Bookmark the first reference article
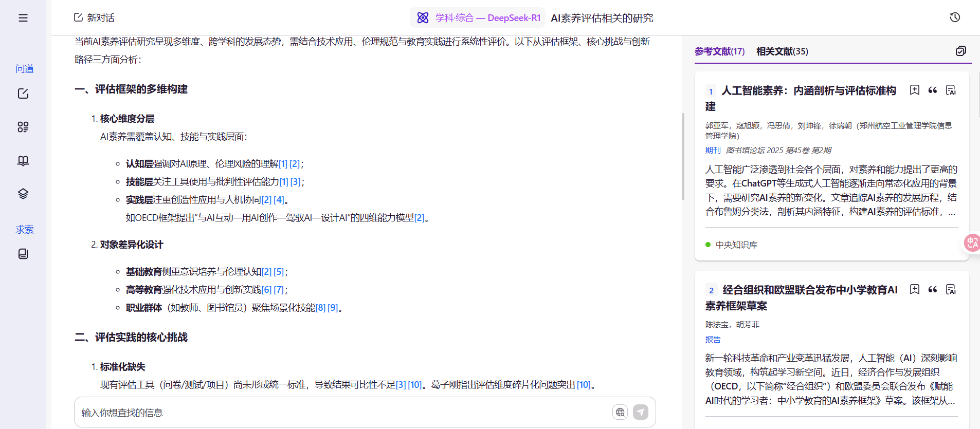This screenshot has height=429, width=980. click(x=914, y=90)
